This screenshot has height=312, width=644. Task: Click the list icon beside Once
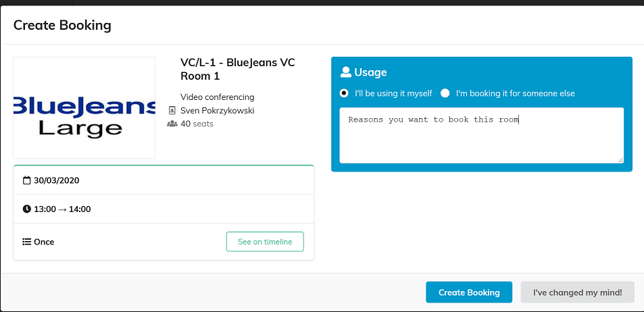(x=27, y=242)
